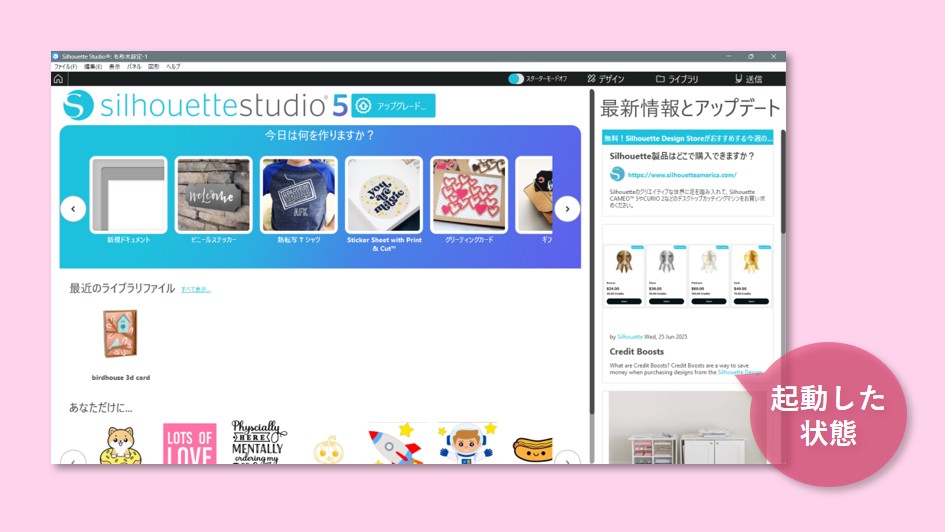Open the birdhouse 3d card file

[x=121, y=334]
